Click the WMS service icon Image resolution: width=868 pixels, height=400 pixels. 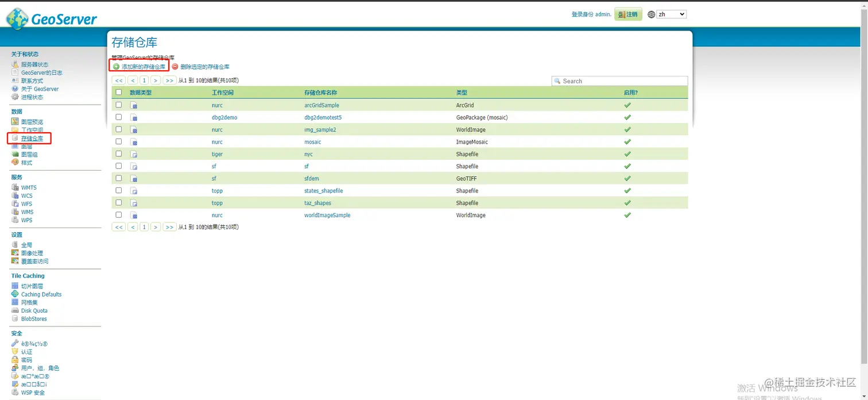[x=15, y=211]
